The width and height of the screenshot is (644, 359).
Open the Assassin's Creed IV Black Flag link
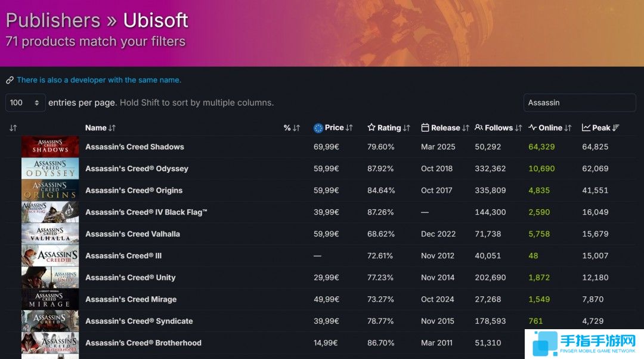pos(146,212)
